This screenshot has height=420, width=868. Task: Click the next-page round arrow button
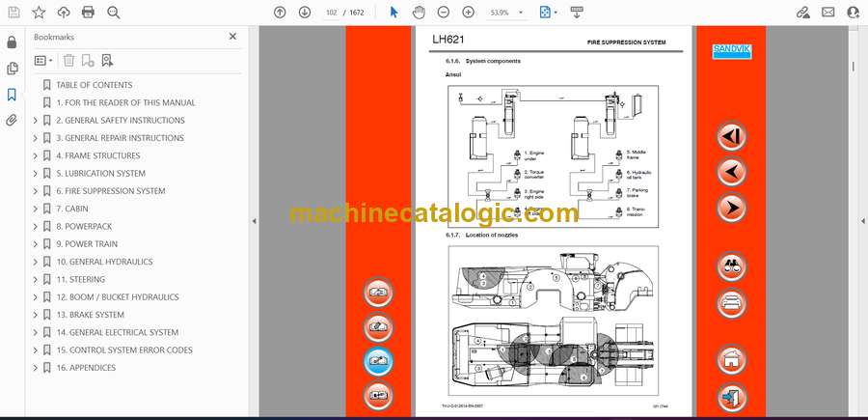tap(731, 208)
